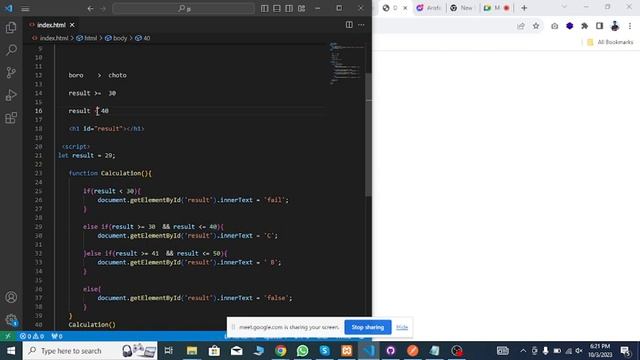This screenshot has height=360, width=640.
Task: Switch to the 'New' Chrome tab
Action: click(x=462, y=8)
